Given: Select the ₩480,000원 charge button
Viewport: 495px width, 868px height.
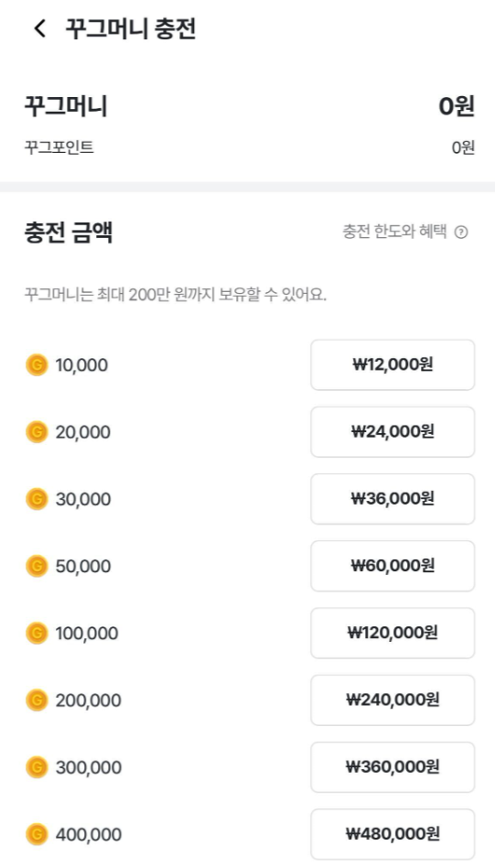Looking at the screenshot, I should (x=393, y=834).
